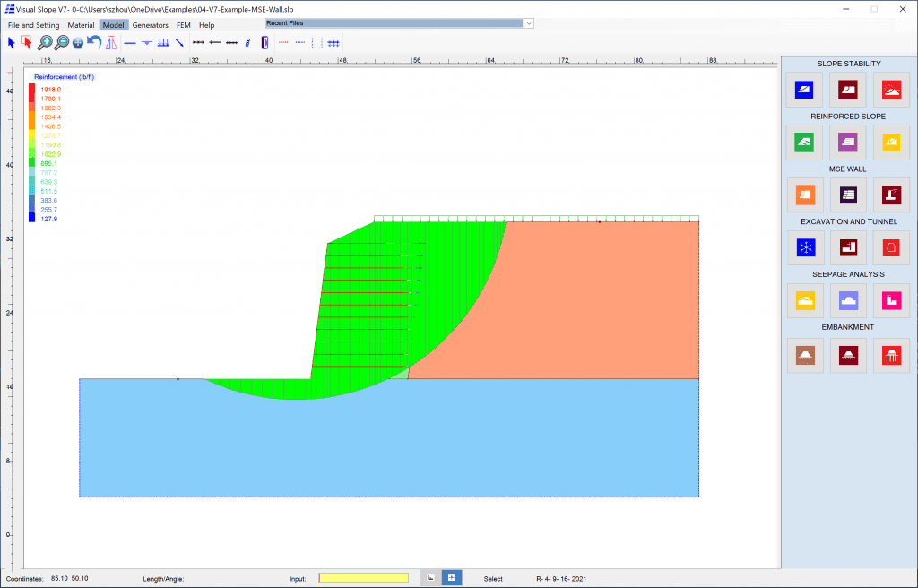Click the red 1918.0 legend swatch

[x=31, y=89]
